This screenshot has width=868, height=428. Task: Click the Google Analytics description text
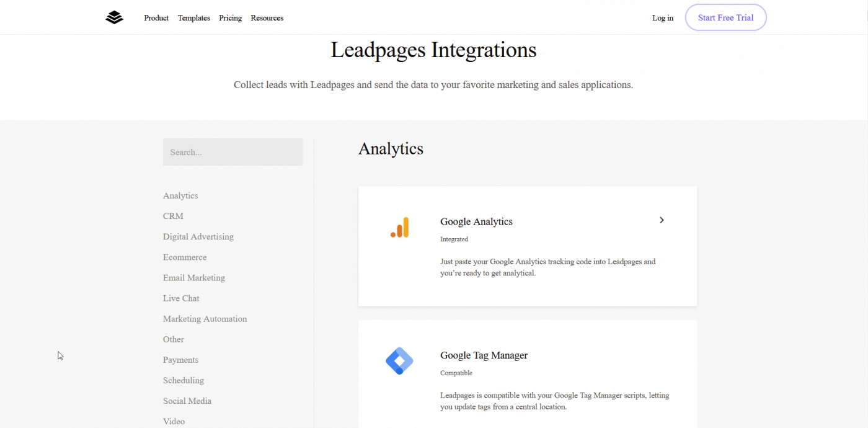pos(547,267)
